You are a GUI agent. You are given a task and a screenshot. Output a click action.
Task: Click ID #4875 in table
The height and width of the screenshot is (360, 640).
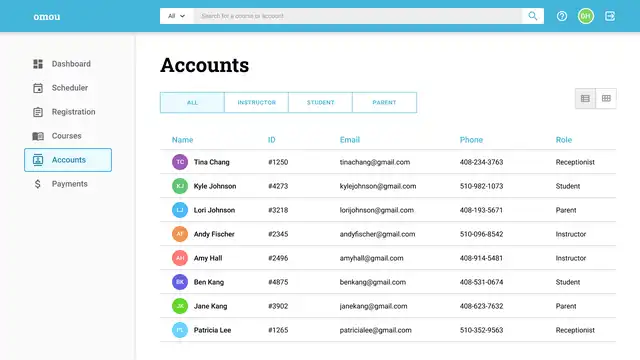coord(278,282)
